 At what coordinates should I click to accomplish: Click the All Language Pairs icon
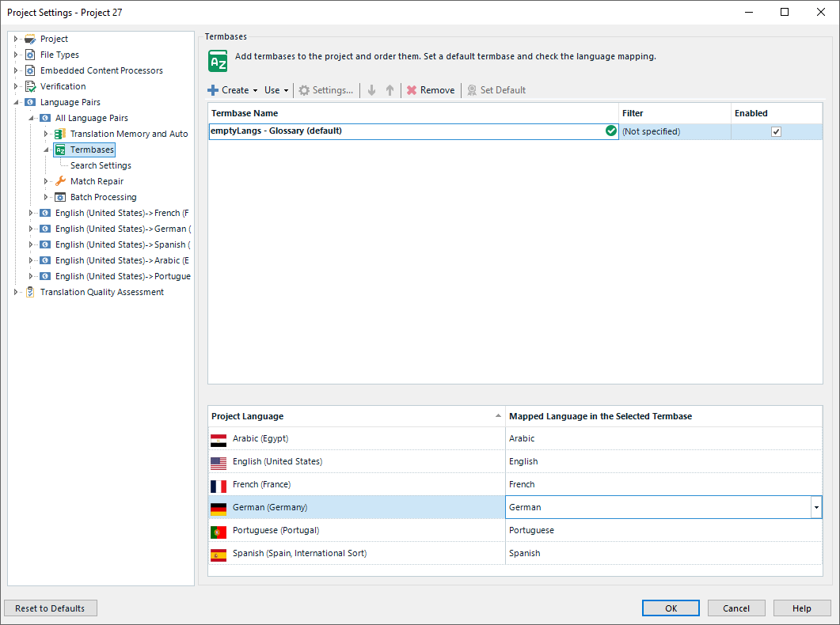(x=46, y=118)
